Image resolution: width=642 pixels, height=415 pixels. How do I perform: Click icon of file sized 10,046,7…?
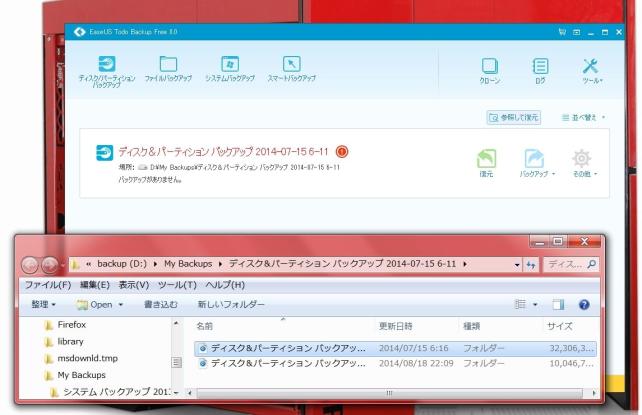point(202,363)
